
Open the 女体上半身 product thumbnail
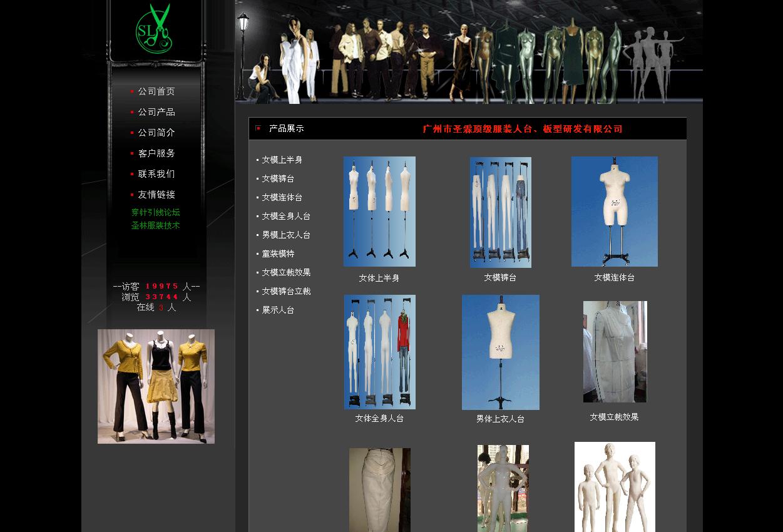tap(379, 212)
